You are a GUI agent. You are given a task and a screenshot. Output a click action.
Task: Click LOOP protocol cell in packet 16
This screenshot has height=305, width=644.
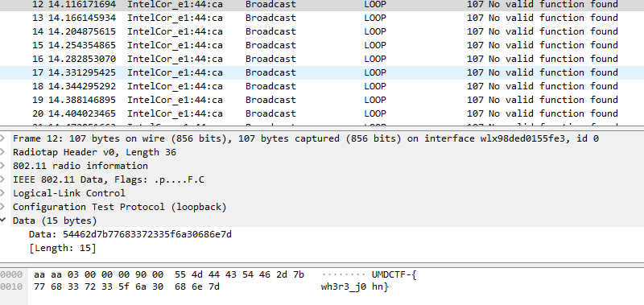pyautogui.click(x=375, y=59)
